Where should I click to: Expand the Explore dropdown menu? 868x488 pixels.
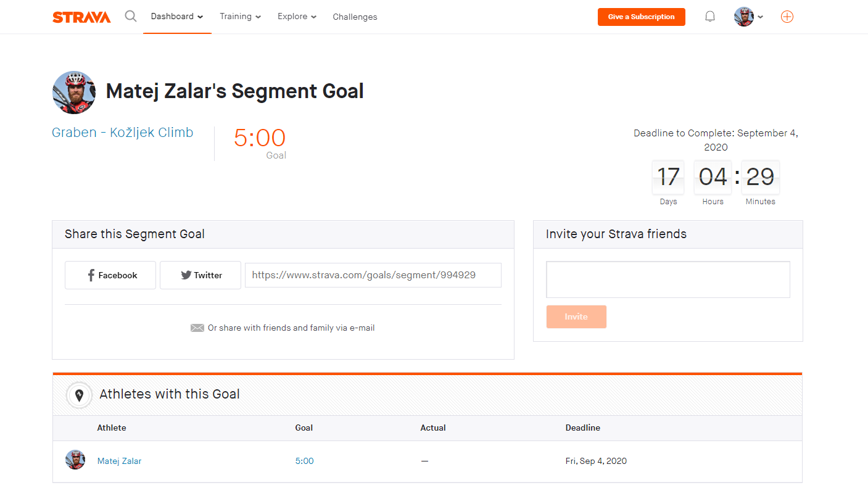tap(297, 17)
